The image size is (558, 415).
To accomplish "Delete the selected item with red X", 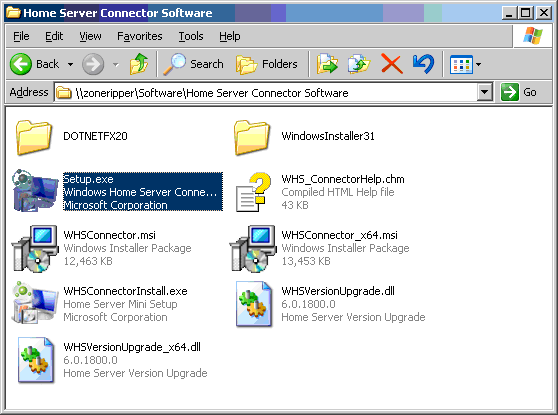I will (x=391, y=64).
